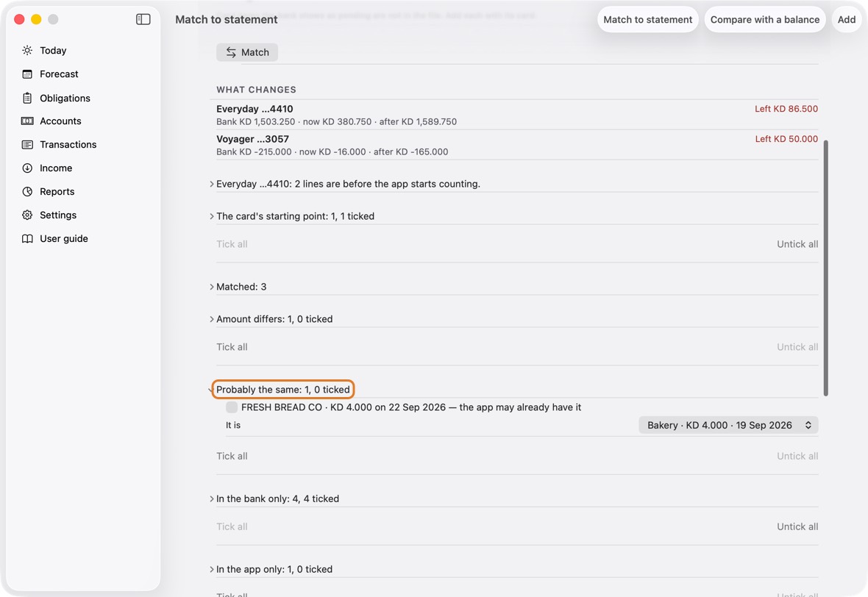Viewport: 868px width, 597px height.
Task: Click Untick all under The card's starting point
Action: pos(797,244)
